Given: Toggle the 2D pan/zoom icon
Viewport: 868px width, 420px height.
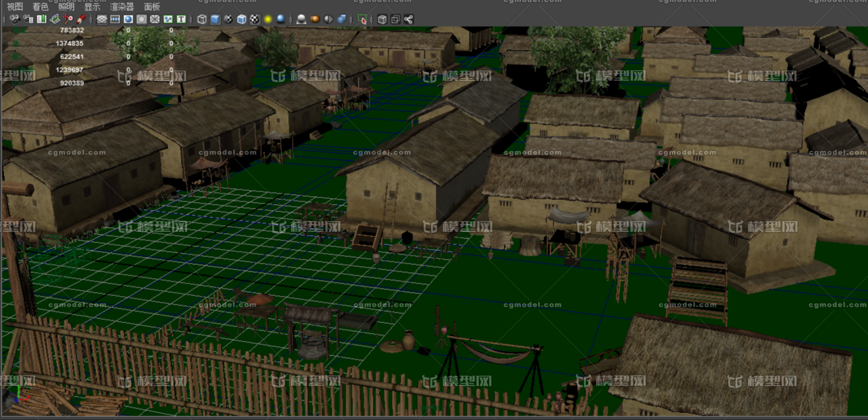Looking at the screenshot, I should (x=68, y=19).
